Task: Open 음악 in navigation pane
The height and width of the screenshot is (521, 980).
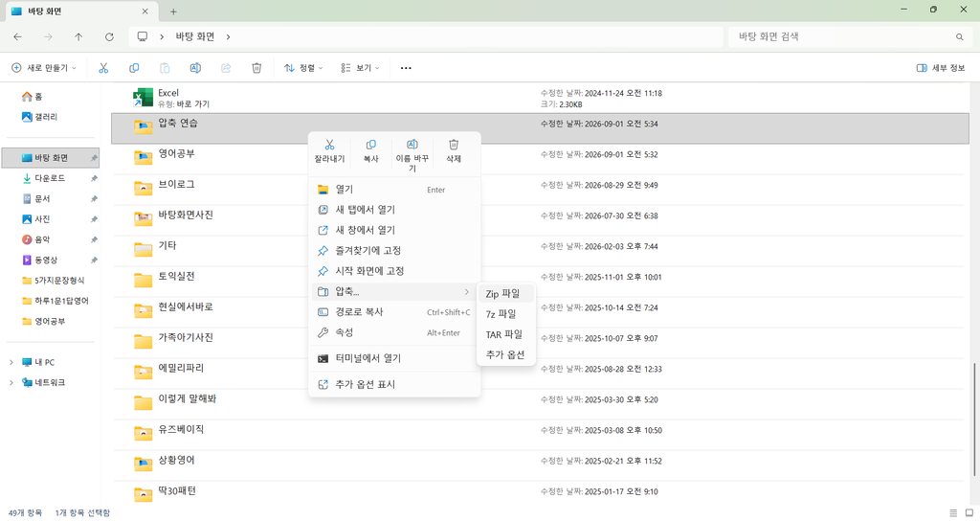Action: click(x=50, y=239)
